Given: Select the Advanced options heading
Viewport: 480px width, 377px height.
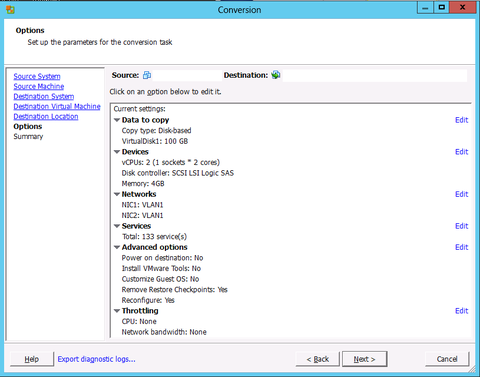Looking at the screenshot, I should 155,247.
